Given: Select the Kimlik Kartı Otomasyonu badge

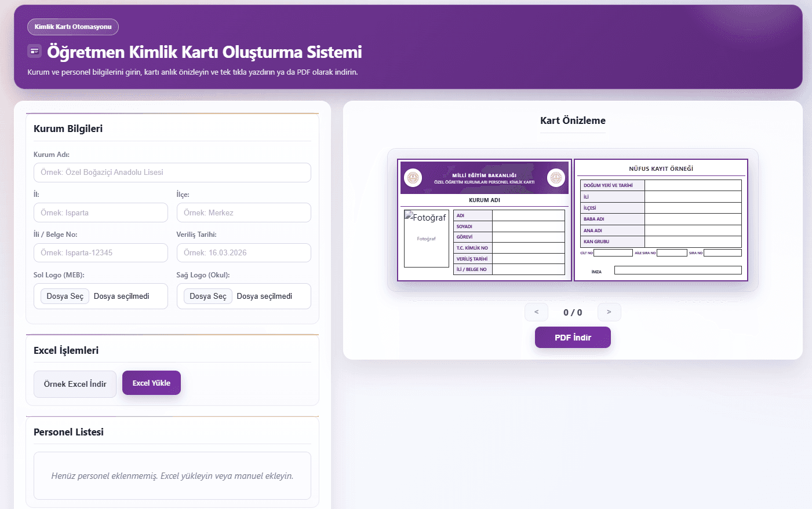Looking at the screenshot, I should click(72, 27).
